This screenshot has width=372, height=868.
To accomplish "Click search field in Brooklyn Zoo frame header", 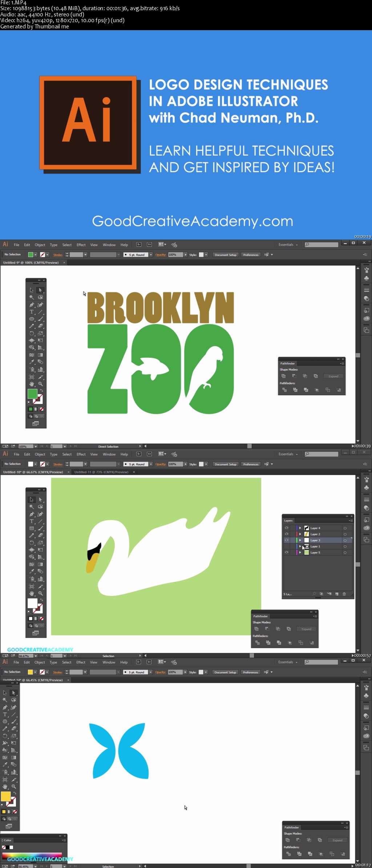I will (322, 245).
